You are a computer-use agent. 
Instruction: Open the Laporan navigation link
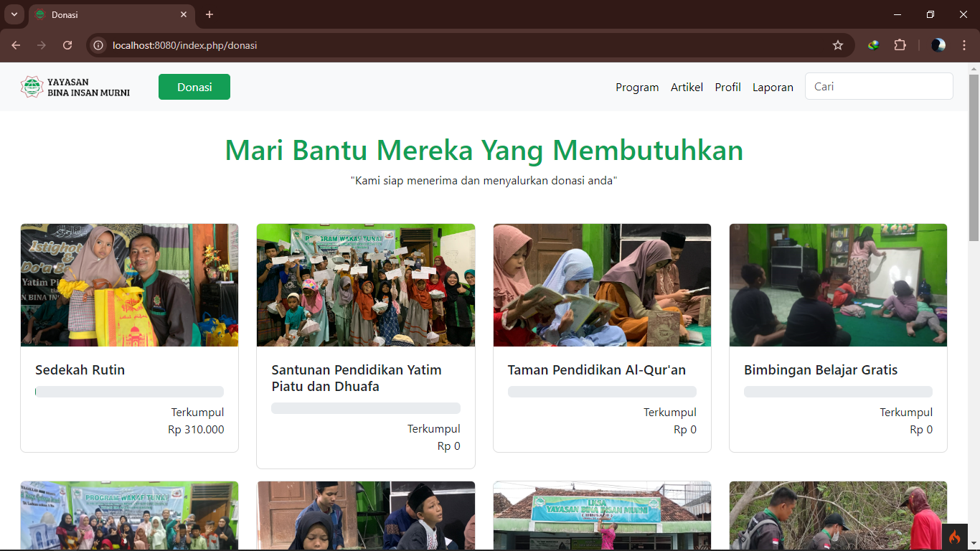click(x=773, y=88)
